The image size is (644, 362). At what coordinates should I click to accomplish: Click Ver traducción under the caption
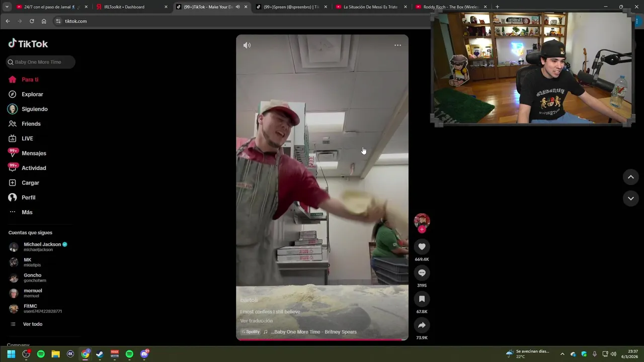pyautogui.click(x=257, y=321)
